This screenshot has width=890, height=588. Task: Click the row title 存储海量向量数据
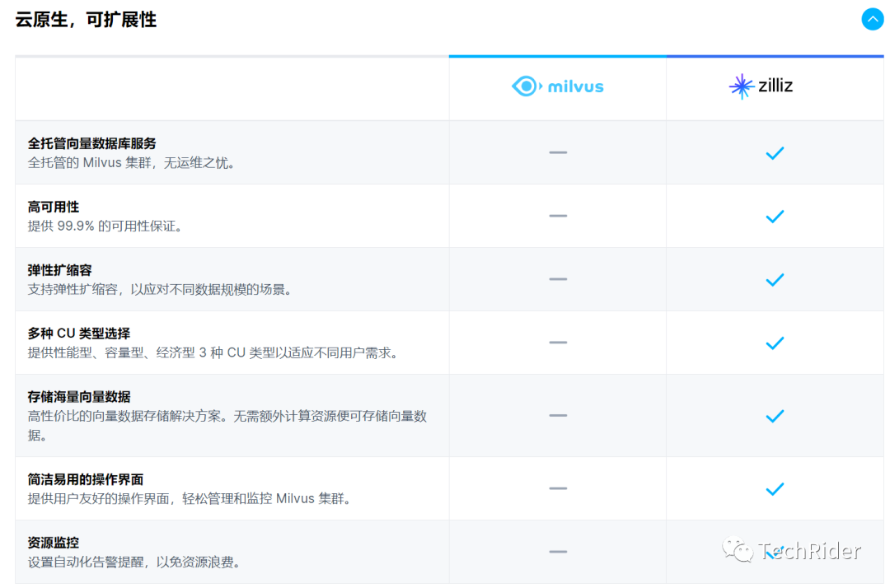pos(79,397)
